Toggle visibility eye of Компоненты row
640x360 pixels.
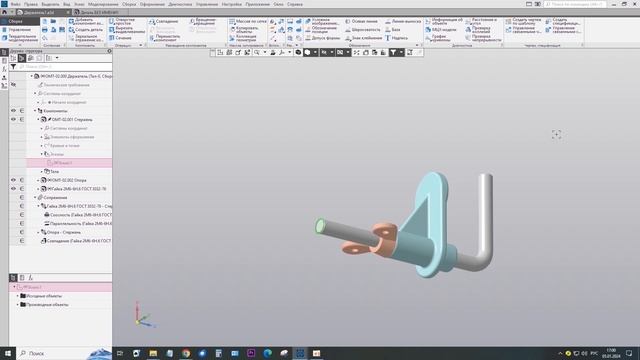click(x=13, y=111)
